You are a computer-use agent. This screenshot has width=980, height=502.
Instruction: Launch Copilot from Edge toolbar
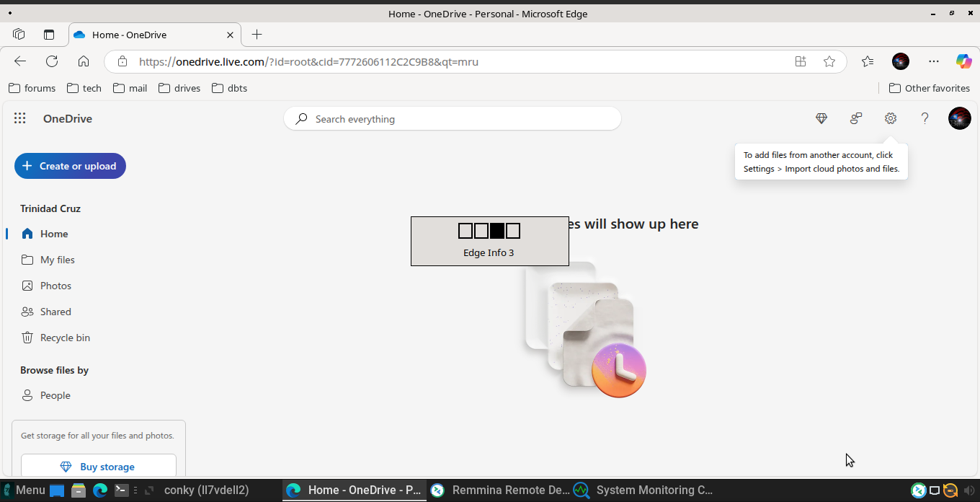coord(964,61)
